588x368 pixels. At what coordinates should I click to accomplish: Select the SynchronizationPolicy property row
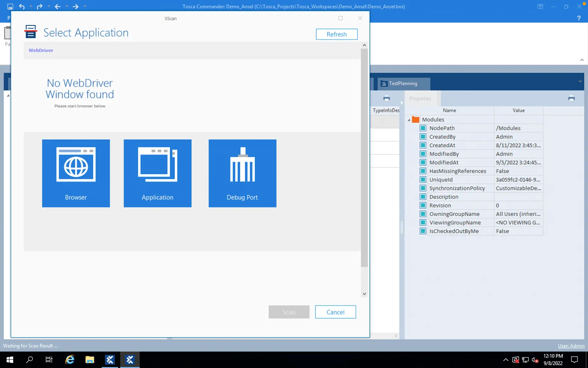(457, 188)
